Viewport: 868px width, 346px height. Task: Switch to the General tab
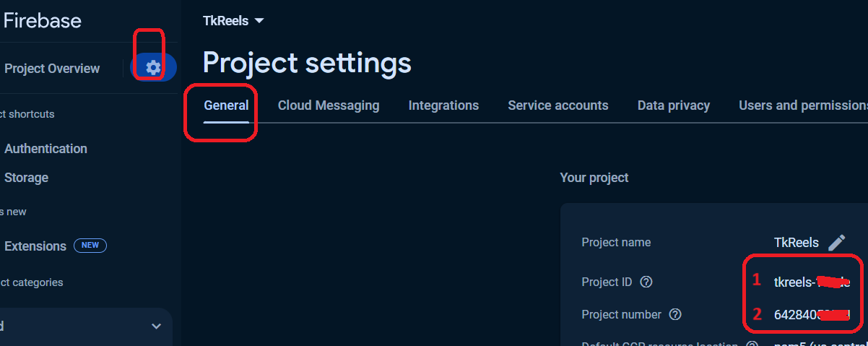pos(226,105)
